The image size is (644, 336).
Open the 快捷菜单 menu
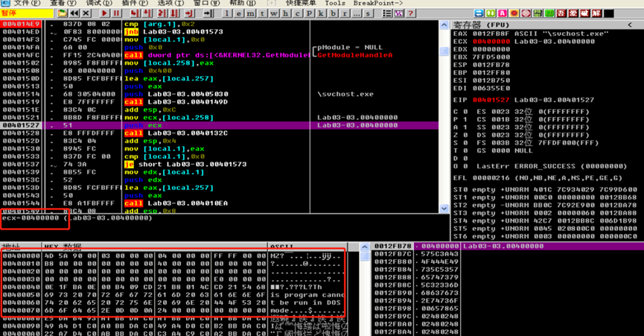point(301,3)
